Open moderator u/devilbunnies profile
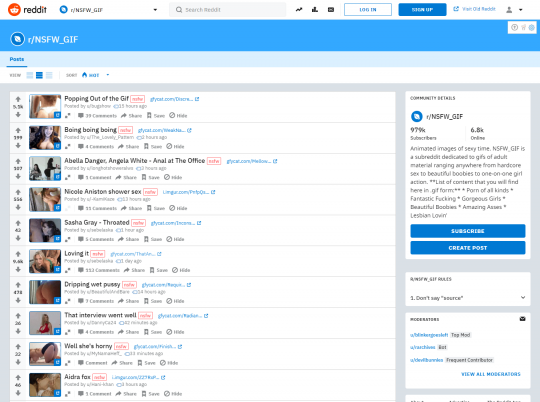Image resolution: width=540 pixels, height=402 pixels. [x=427, y=360]
